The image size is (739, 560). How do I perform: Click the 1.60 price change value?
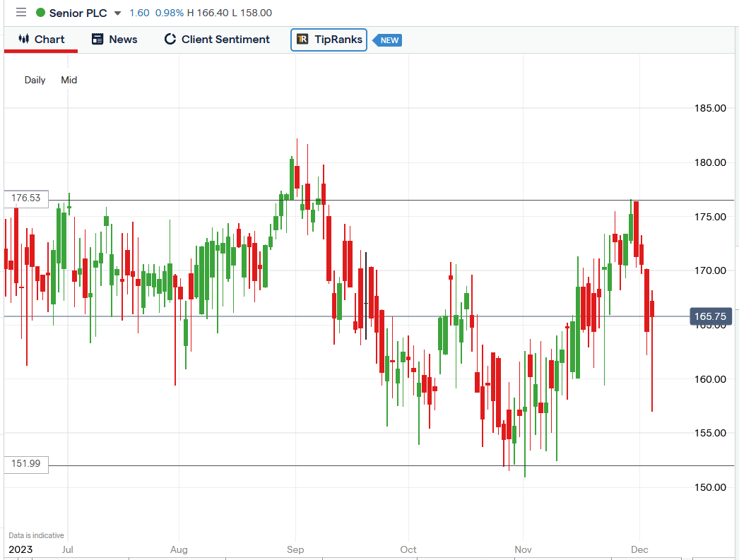139,13
